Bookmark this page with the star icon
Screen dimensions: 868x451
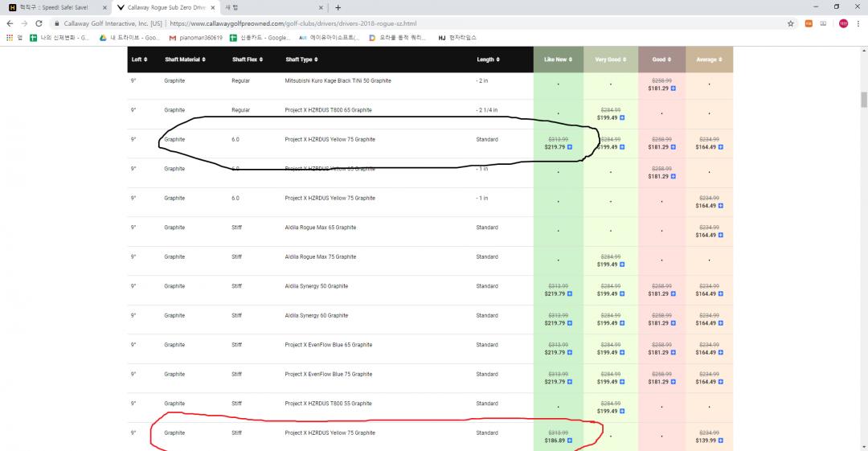tap(791, 23)
